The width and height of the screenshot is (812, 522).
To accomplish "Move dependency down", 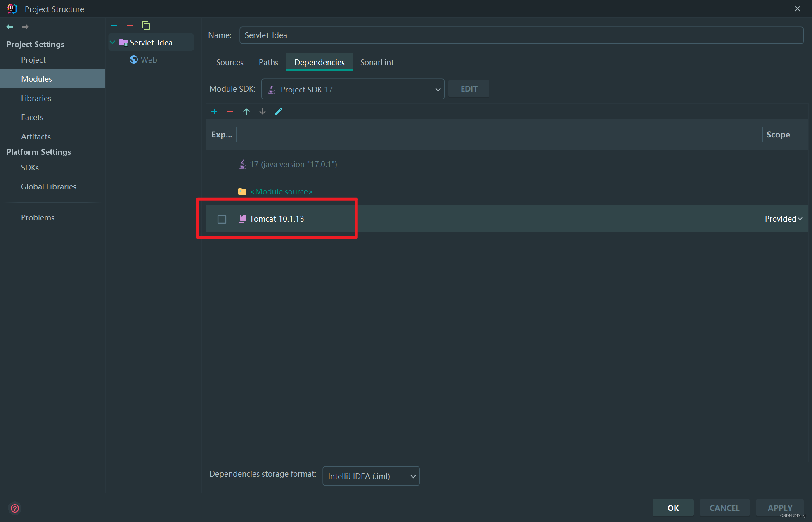I will coord(263,111).
